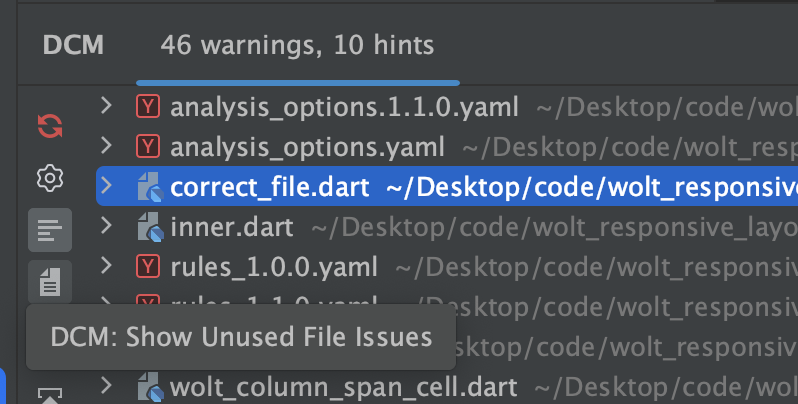Select wolt_column_span_cell.dart entry
This screenshot has width=798, height=404.
point(447,387)
